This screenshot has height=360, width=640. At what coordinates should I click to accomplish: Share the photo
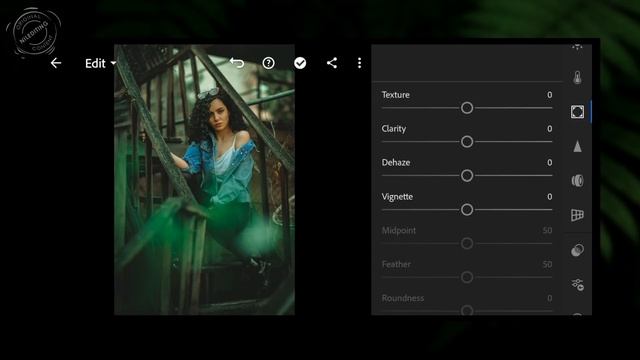332,63
